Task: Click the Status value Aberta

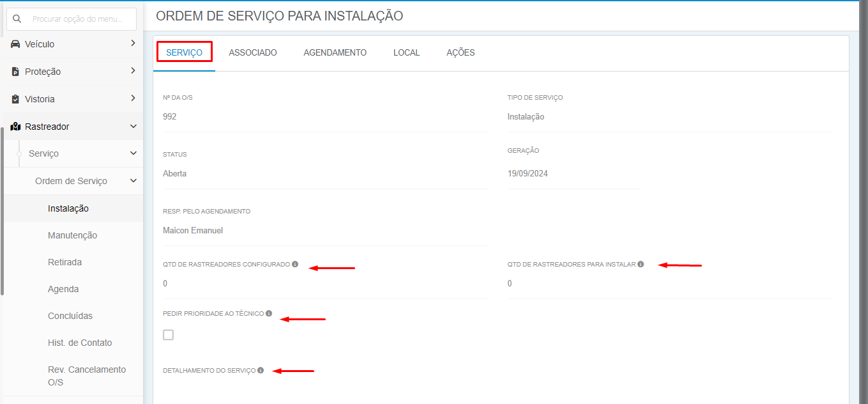Action: tap(175, 174)
